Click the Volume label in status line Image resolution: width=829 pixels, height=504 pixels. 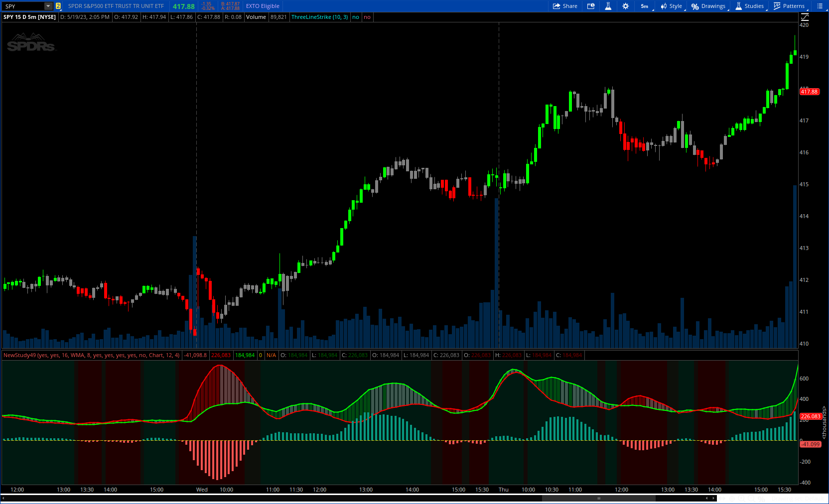(256, 17)
